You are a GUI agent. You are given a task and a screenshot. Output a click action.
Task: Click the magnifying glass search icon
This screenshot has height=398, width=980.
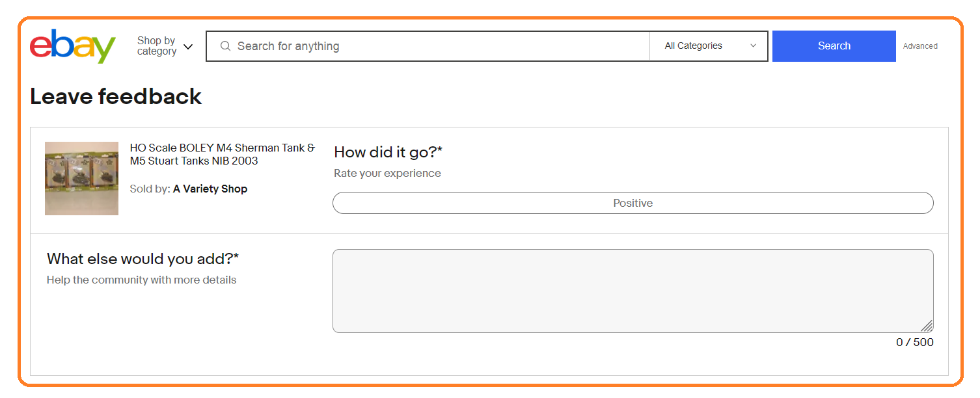[225, 46]
